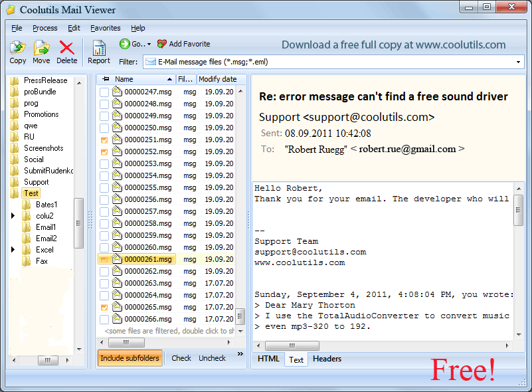Click the Copy toolbar icon
Viewport: 532px width, 392px height.
pyautogui.click(x=18, y=48)
